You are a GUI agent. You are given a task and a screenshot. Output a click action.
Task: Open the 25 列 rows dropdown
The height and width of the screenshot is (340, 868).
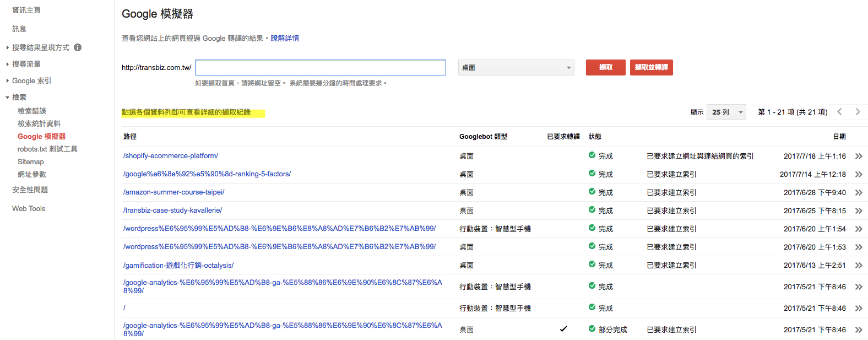(726, 112)
